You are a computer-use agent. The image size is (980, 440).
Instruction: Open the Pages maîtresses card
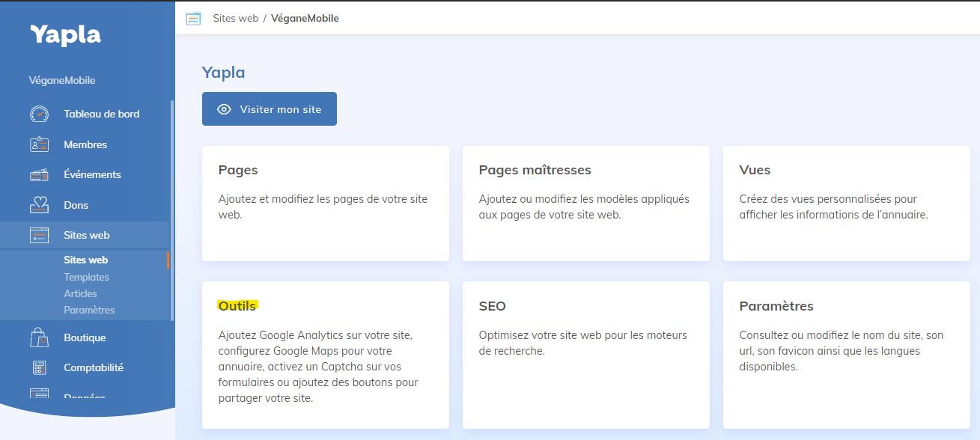tap(585, 203)
